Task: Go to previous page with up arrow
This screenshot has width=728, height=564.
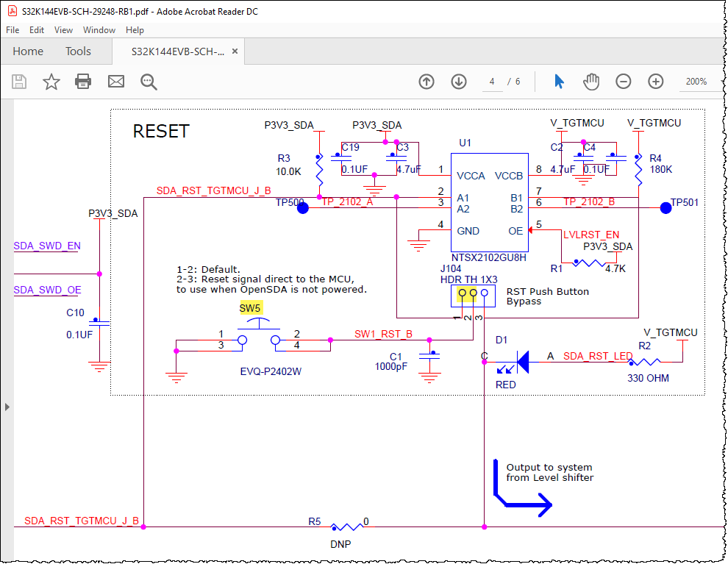Action: [427, 82]
